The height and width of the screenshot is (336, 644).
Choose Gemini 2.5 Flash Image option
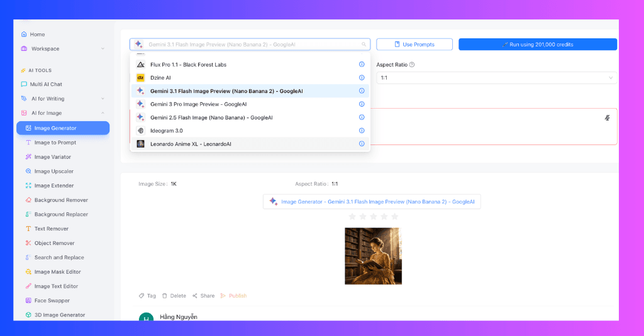click(250, 117)
